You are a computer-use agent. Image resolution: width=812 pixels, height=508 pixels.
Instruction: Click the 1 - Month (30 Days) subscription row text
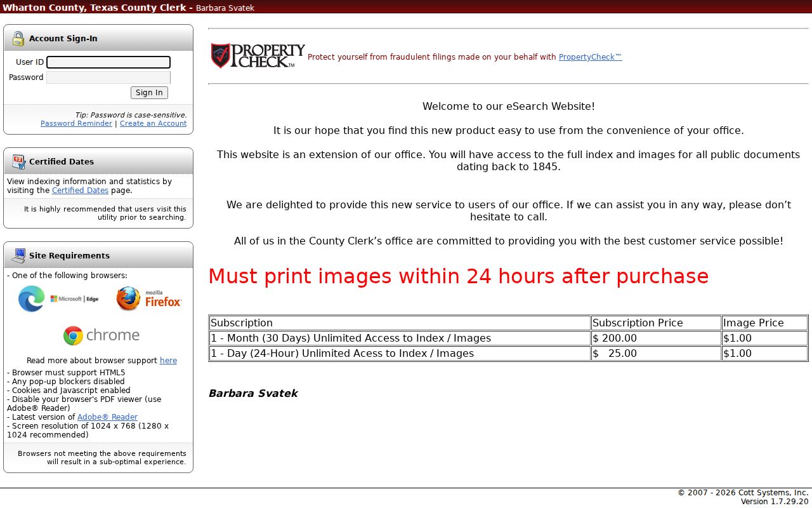[351, 338]
